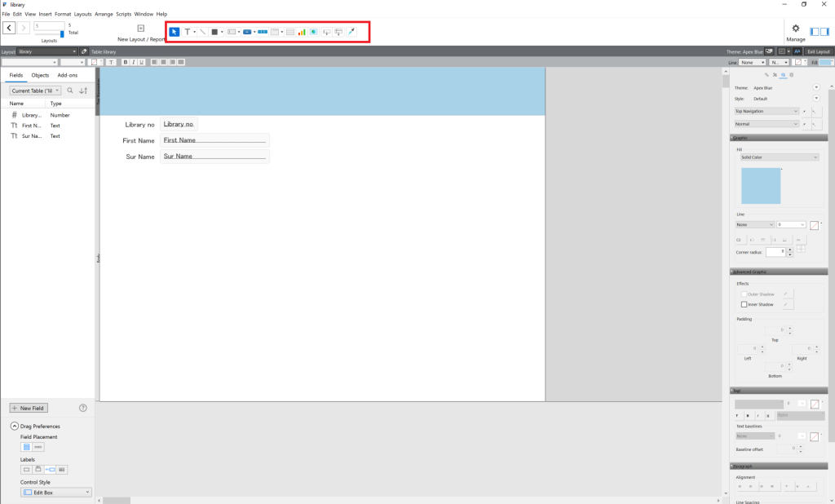Select the Chart tool

(301, 32)
